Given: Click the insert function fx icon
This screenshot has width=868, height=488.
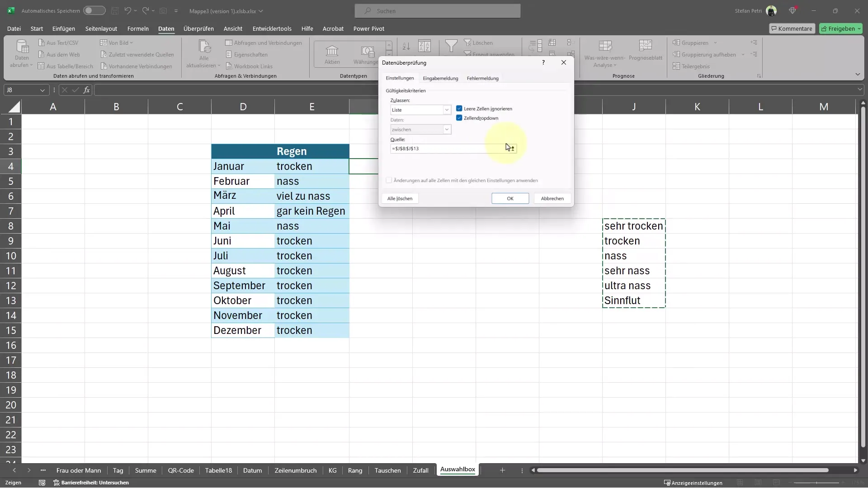Looking at the screenshot, I should point(86,90).
